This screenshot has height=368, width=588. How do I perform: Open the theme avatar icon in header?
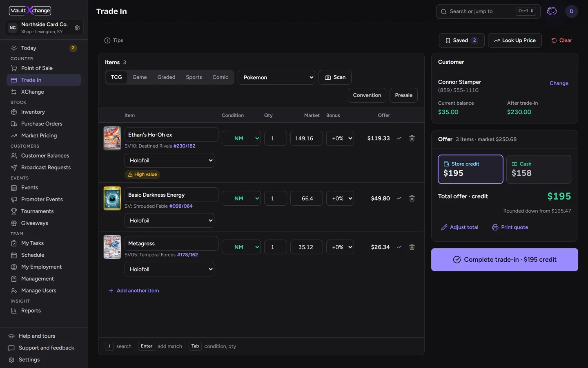coord(552,11)
